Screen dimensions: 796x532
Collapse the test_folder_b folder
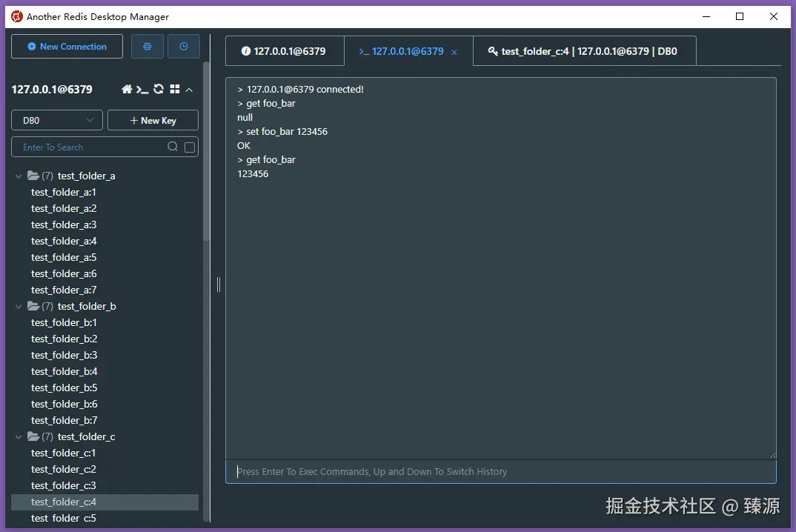[x=19, y=307]
